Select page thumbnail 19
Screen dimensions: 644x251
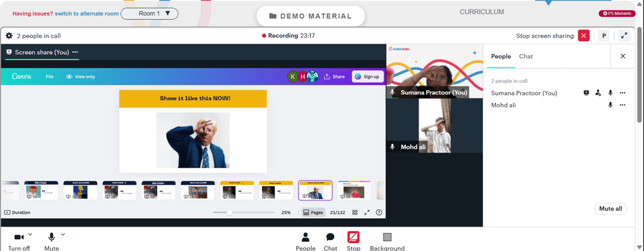237,191
